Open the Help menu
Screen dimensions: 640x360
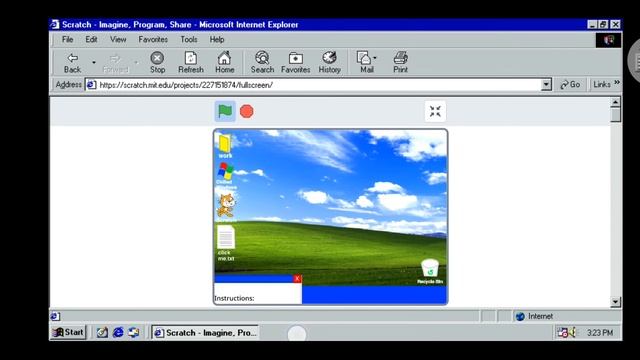tap(217, 40)
